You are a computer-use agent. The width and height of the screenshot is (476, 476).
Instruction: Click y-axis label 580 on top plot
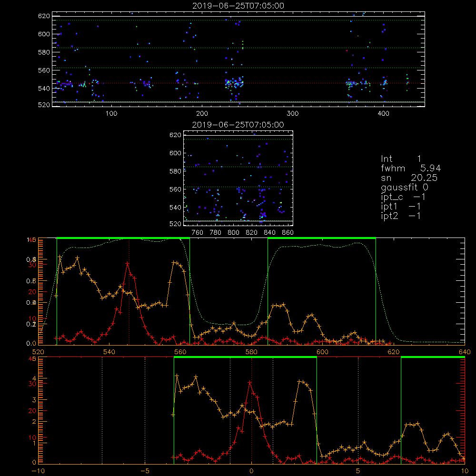pyautogui.click(x=44, y=52)
